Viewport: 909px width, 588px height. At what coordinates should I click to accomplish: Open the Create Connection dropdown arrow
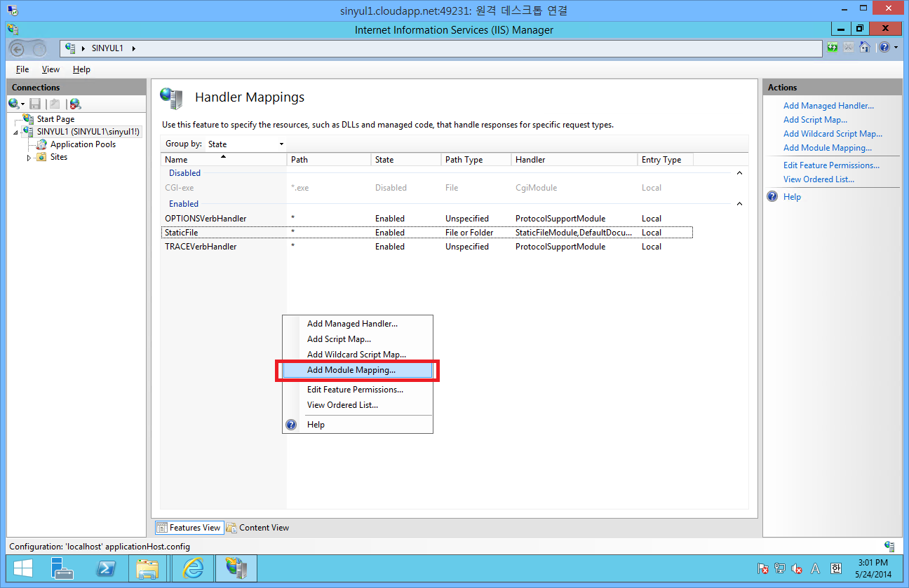[x=23, y=104]
